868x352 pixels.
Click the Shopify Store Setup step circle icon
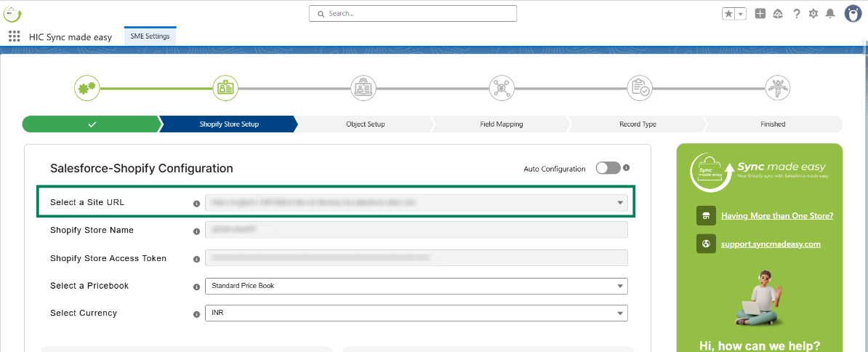tap(226, 87)
